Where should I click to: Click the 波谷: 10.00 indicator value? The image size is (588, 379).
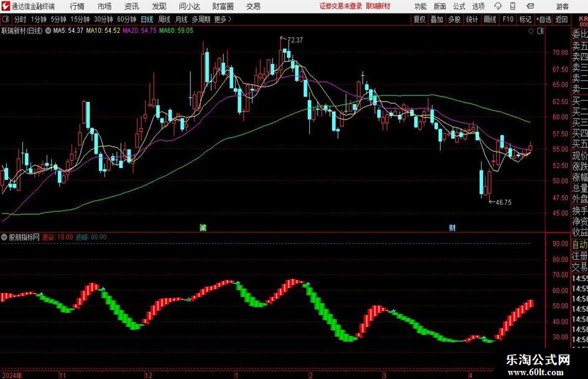click(x=57, y=237)
